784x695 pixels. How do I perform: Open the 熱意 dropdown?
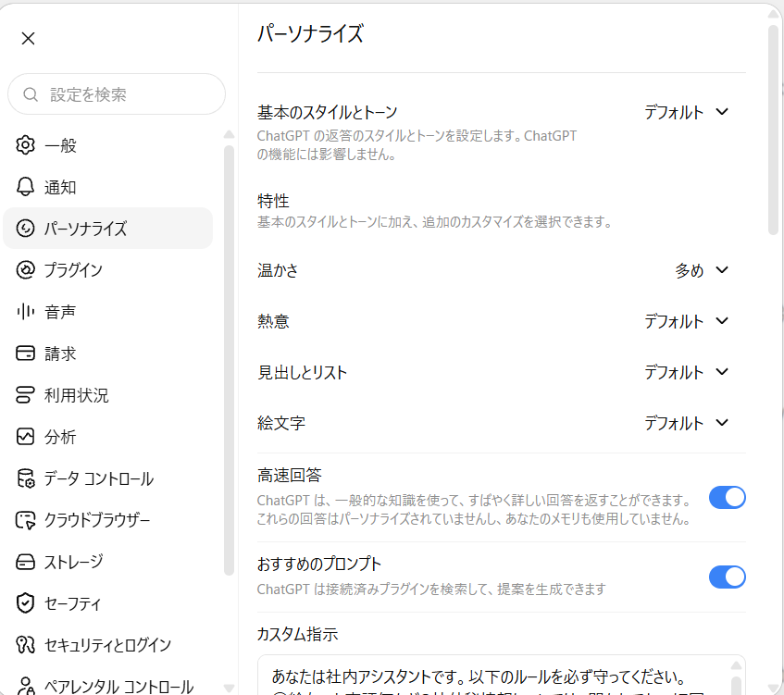(686, 321)
